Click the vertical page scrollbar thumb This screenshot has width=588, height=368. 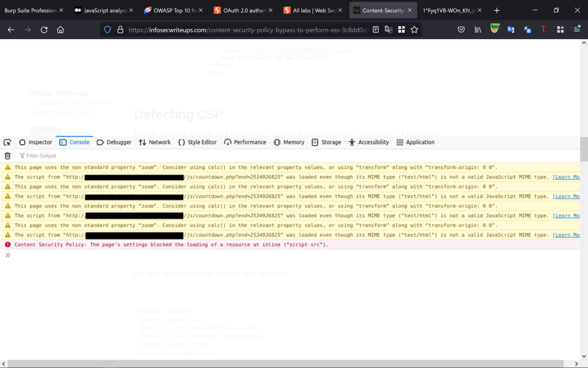click(x=584, y=149)
